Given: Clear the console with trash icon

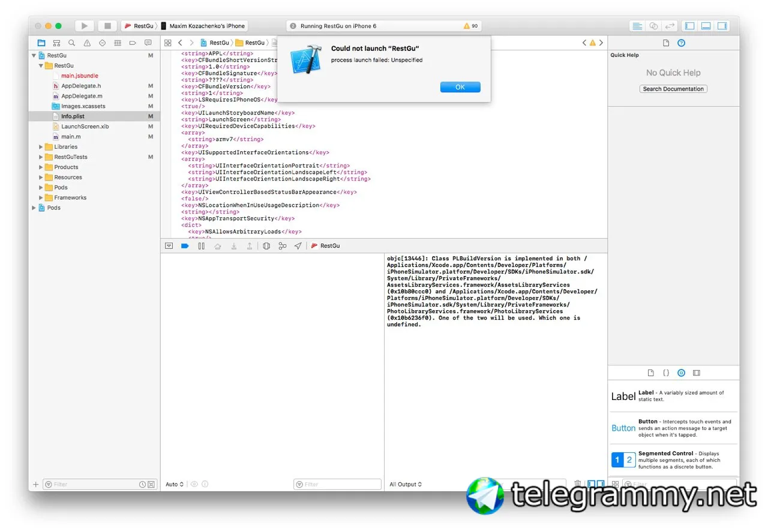Looking at the screenshot, I should coord(578,484).
